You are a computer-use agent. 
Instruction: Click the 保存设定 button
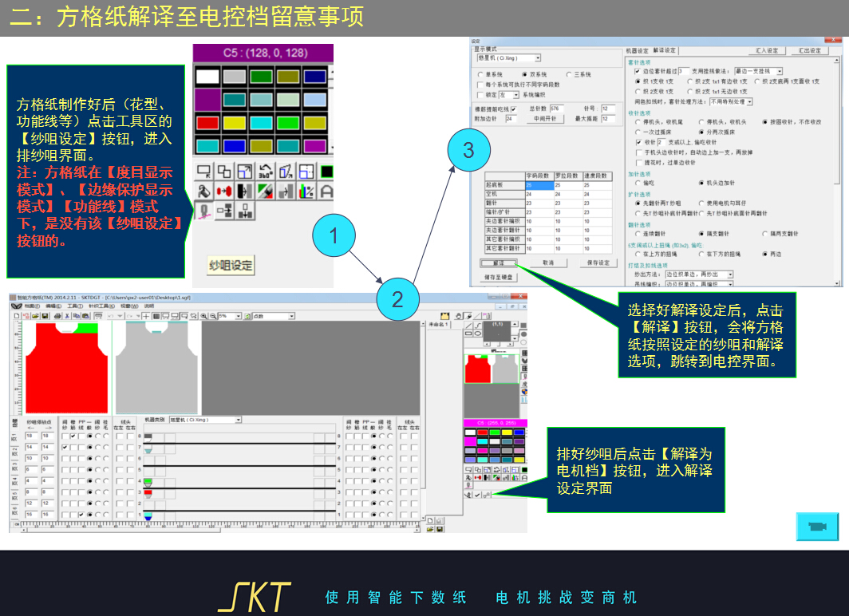598,263
